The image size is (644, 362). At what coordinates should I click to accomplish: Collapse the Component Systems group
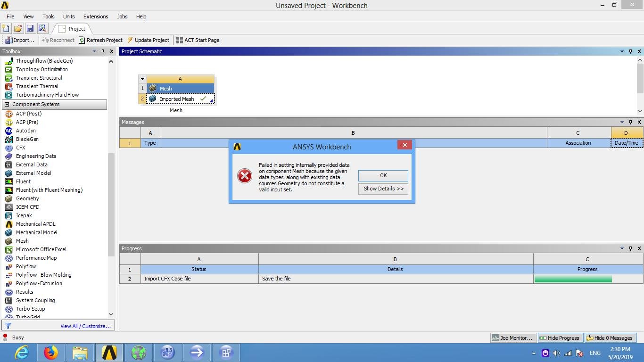(x=7, y=104)
